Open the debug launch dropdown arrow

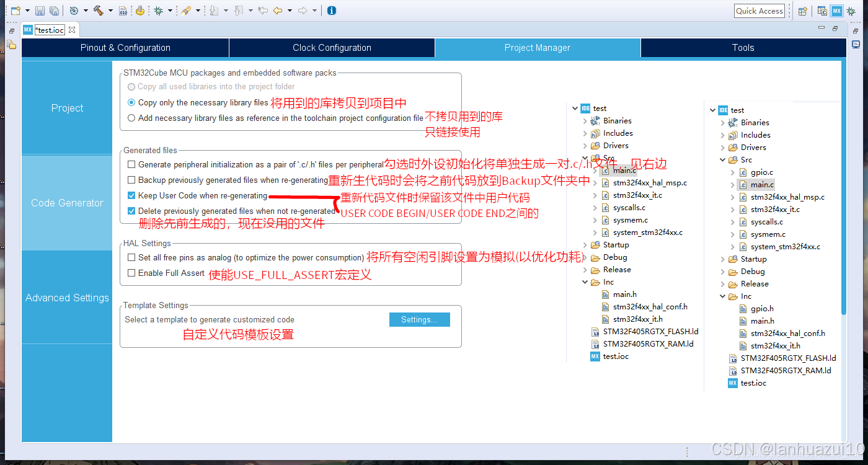tap(170, 11)
